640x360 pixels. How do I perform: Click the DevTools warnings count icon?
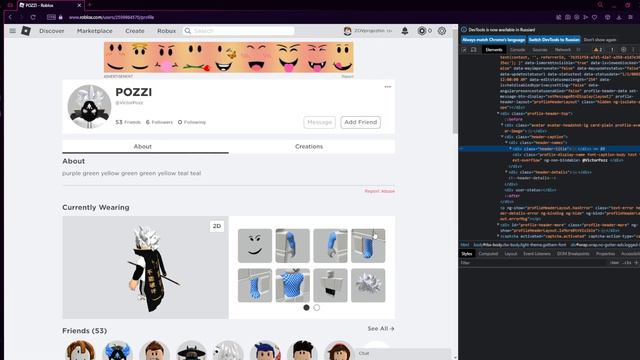pos(598,50)
